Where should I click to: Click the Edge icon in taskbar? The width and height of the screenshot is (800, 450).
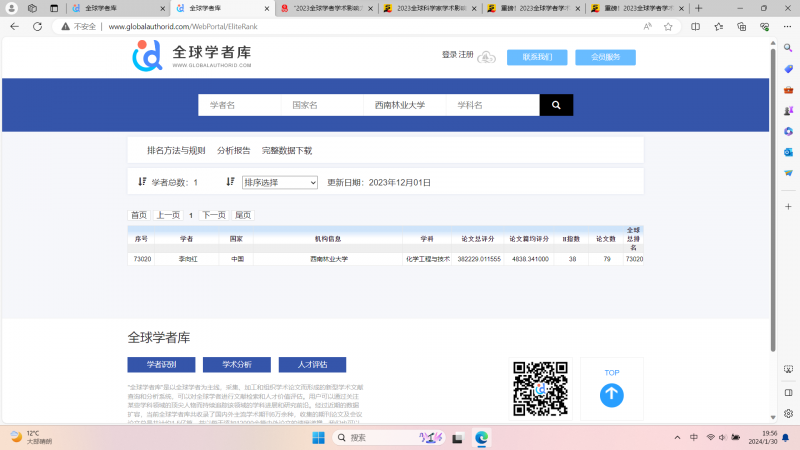pos(481,438)
